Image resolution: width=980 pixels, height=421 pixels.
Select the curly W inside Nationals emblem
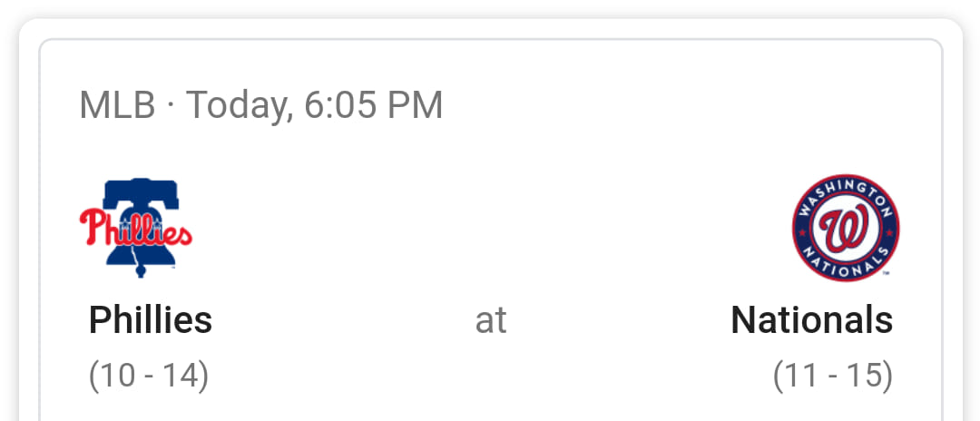coord(845,229)
